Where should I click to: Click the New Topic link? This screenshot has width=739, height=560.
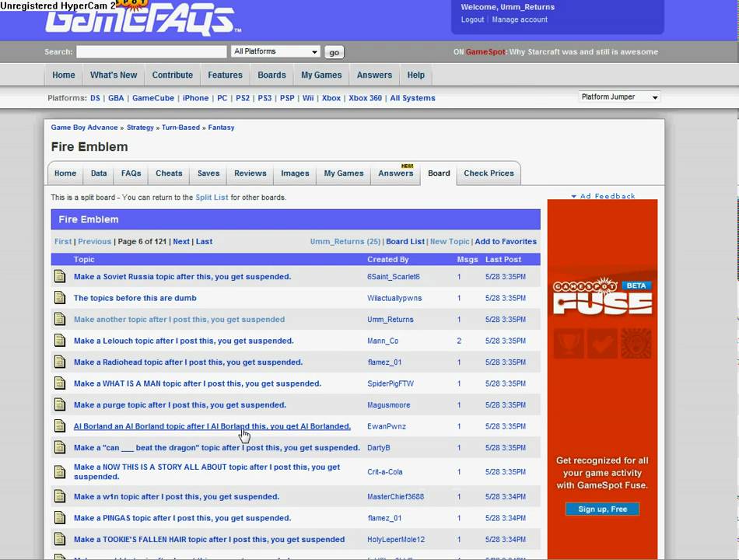(x=450, y=241)
